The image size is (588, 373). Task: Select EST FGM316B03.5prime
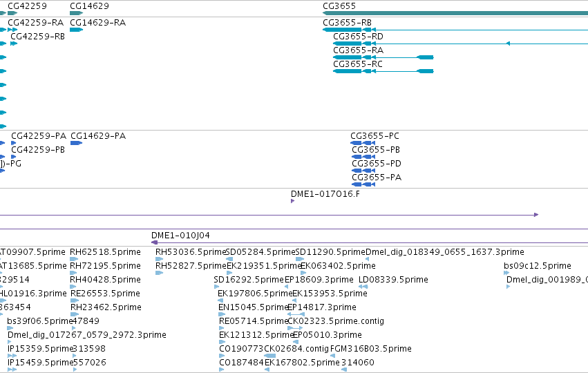(370, 349)
